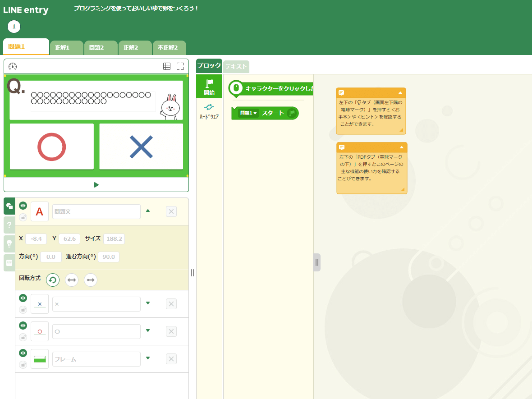This screenshot has width=532, height=399.
Task: Open the stage in fullscreen mode
Action: pos(180,66)
